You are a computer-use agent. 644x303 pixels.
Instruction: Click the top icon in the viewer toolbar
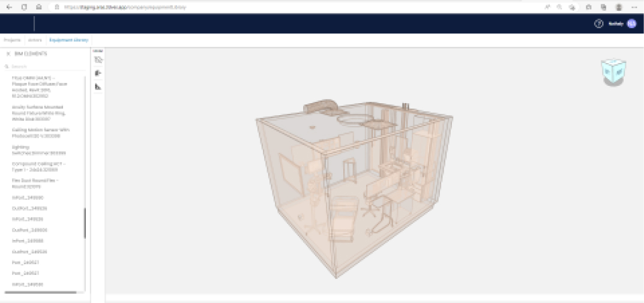click(x=98, y=59)
